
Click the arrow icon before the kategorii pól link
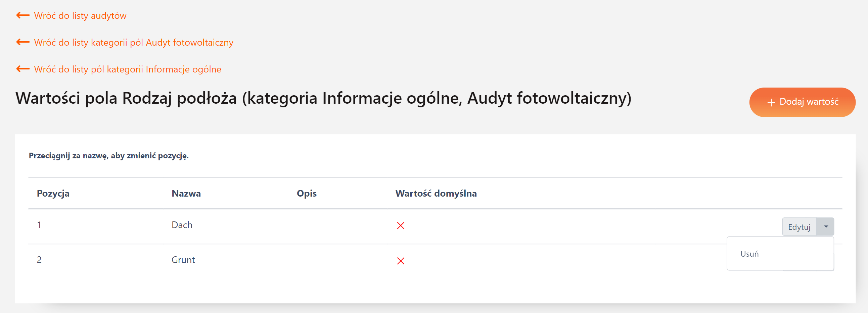(23, 42)
